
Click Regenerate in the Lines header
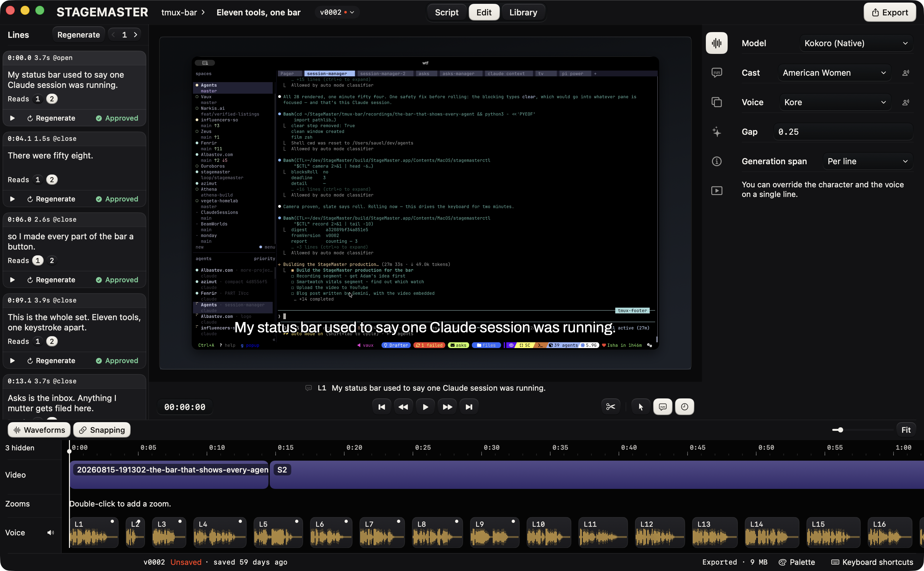[79, 35]
